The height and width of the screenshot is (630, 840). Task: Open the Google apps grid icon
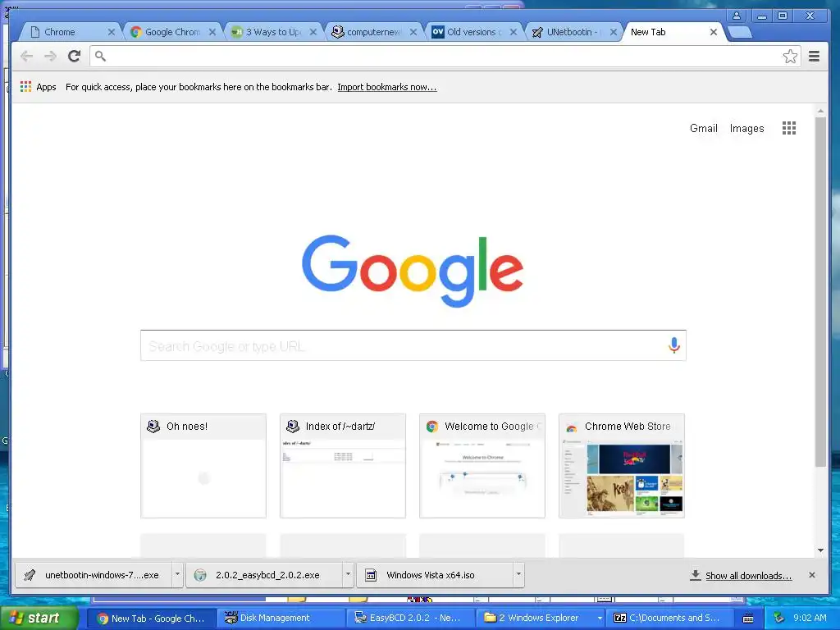point(788,128)
